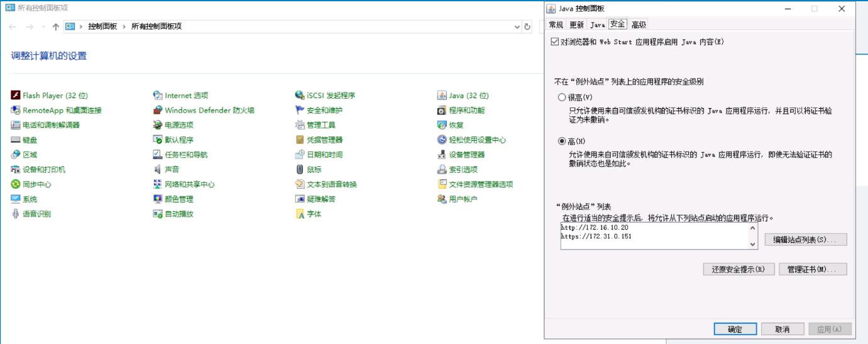Image resolution: width=868 pixels, height=344 pixels.
Task: Click the 区域 globe icon
Action: [x=16, y=155]
